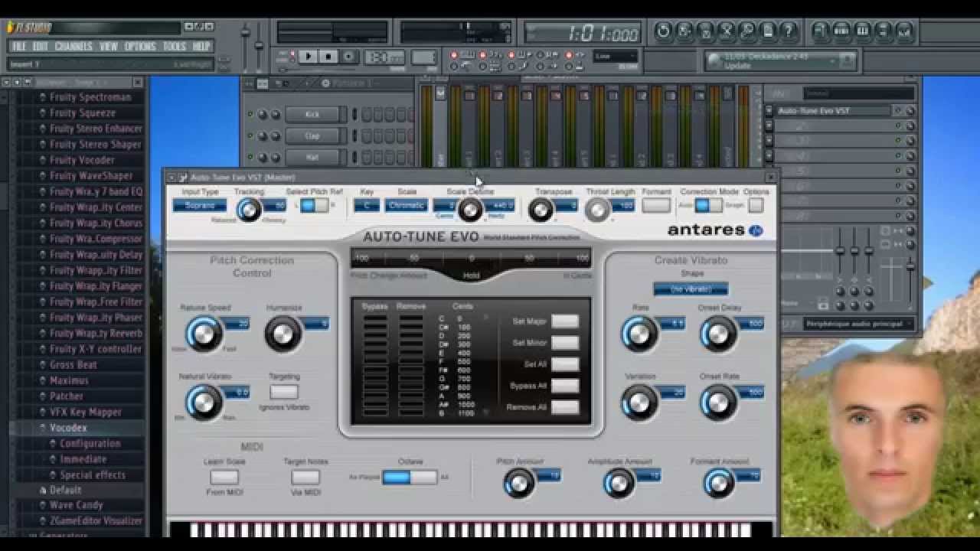Toggle the Correction Mode Auto/Graph switch
Viewport: 980px width, 551px height.
click(708, 205)
